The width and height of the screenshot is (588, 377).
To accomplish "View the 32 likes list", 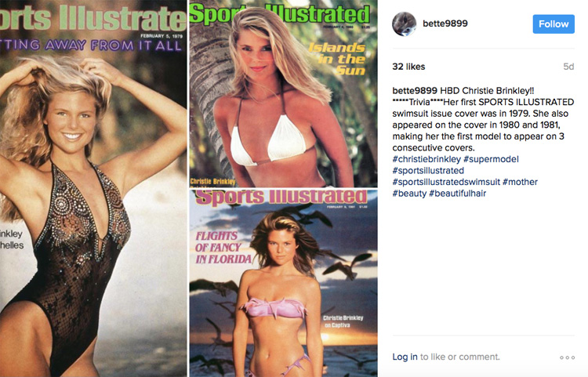I will pos(408,67).
